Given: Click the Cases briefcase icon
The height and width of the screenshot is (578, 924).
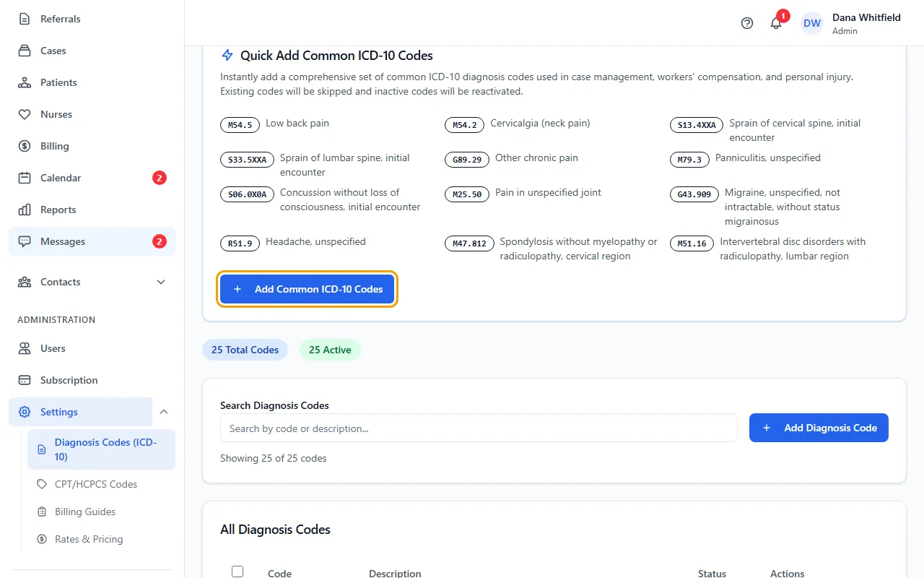Looking at the screenshot, I should pyautogui.click(x=25, y=51).
